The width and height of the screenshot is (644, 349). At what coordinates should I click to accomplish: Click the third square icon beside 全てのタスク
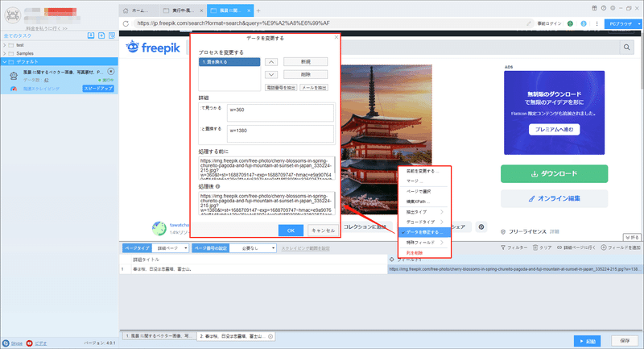click(x=112, y=35)
